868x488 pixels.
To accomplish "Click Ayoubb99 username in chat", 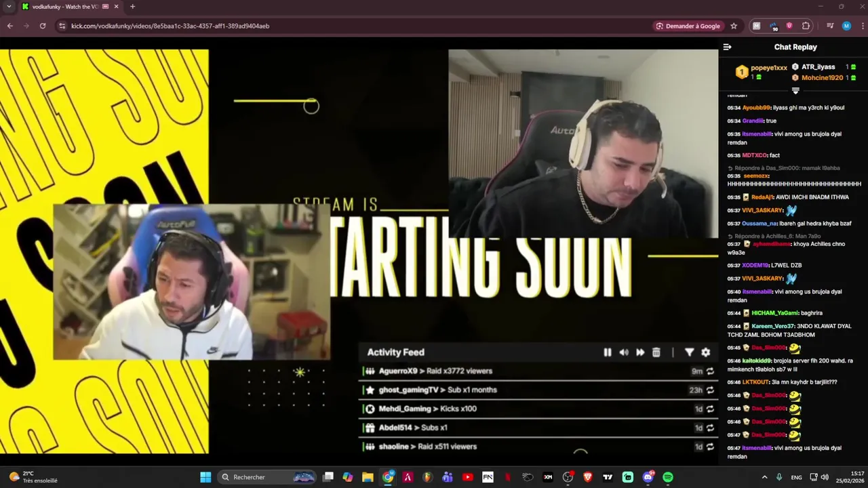I will [x=756, y=108].
